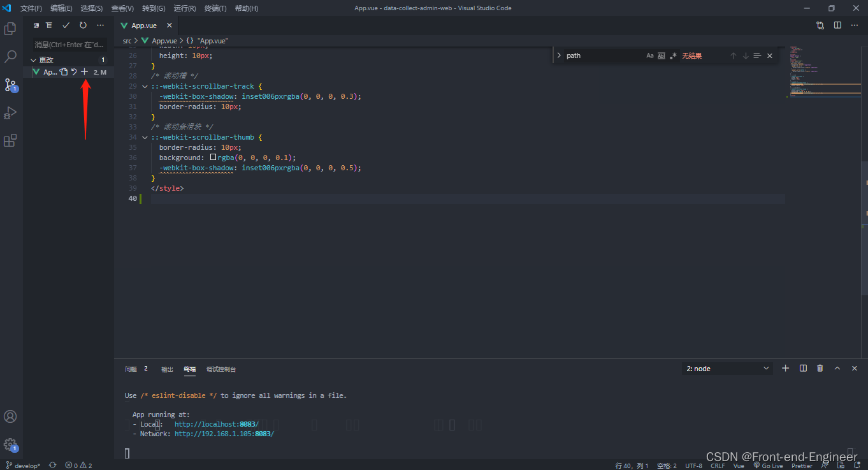Screen dimensions: 868x470
Task: Open the Extensions view
Action: point(10,141)
